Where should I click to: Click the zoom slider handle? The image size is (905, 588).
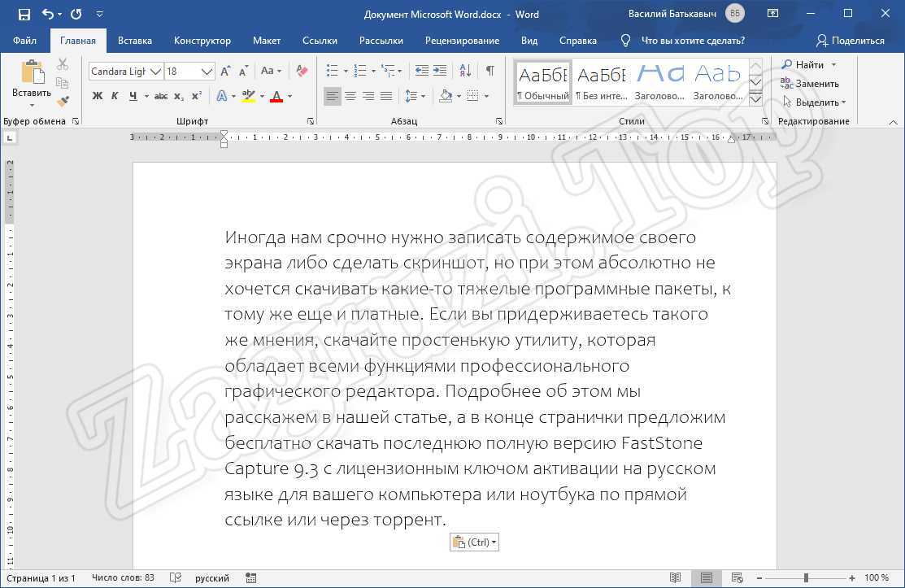(x=806, y=577)
